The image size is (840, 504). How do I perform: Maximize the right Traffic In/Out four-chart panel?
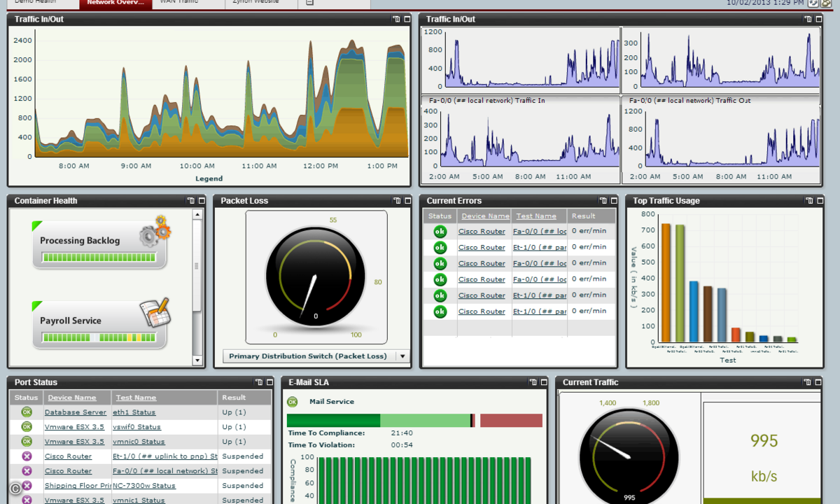[819, 19]
